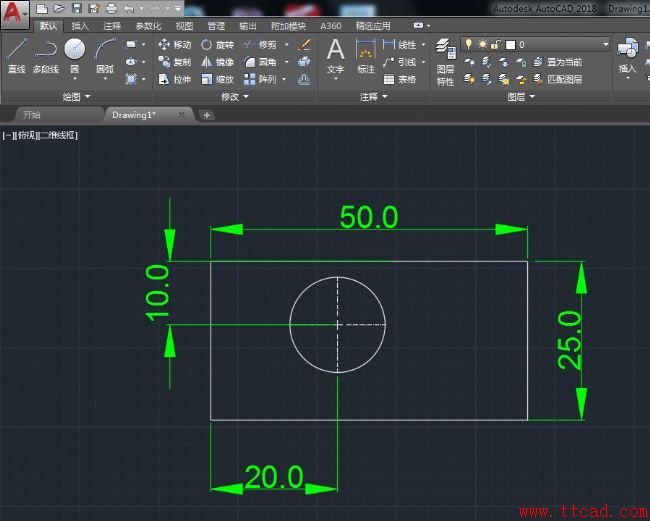Expand the 图层 panel flyout

pyautogui.click(x=521, y=97)
